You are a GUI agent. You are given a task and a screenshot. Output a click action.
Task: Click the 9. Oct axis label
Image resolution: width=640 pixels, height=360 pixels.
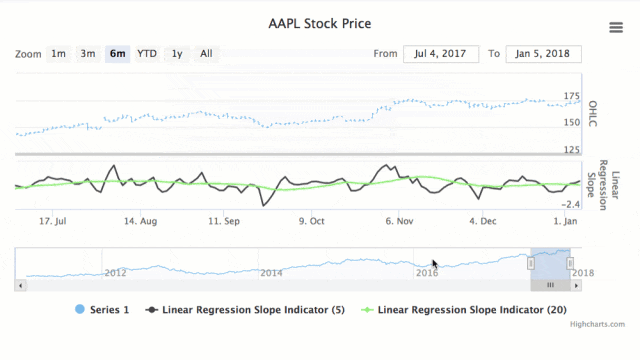(311, 221)
